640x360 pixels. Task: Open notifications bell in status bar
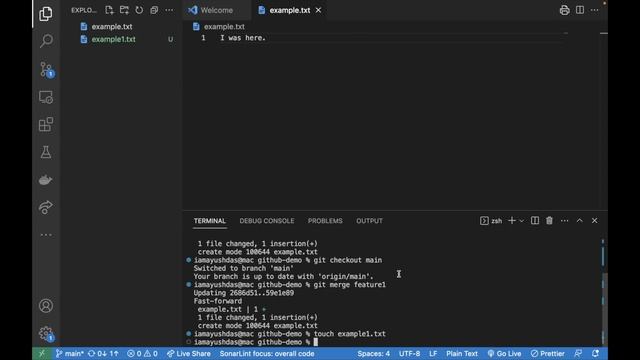pos(595,353)
